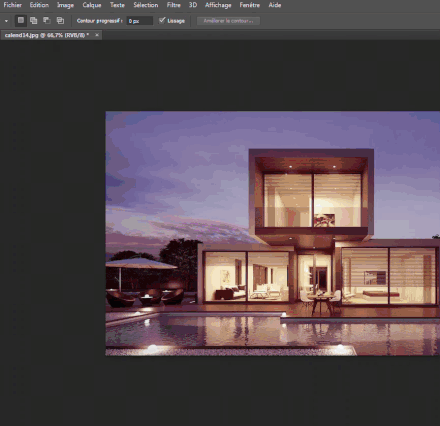
Task: Open the Image menu
Action: tap(65, 5)
